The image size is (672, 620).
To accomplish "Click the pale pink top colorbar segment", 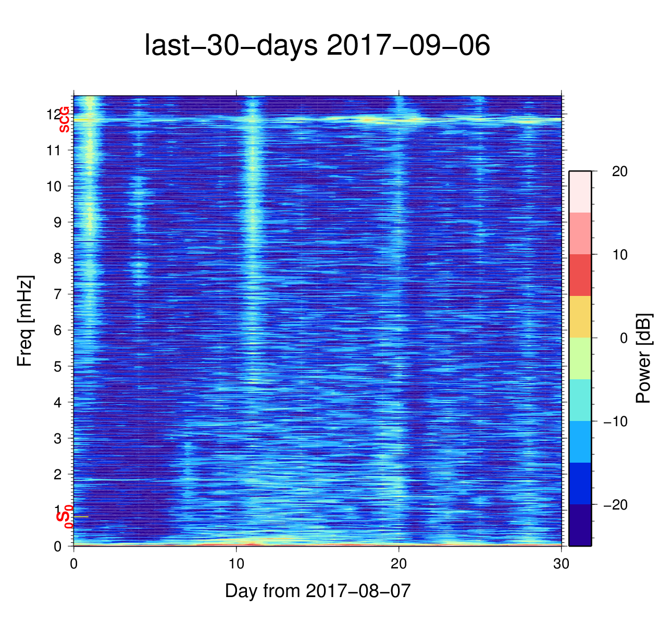I will tap(580, 191).
